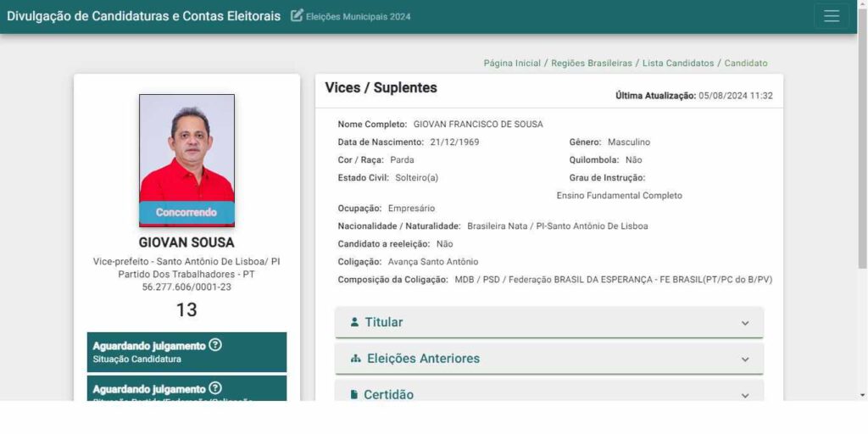Click the person icon beside Titular

pos(355,322)
